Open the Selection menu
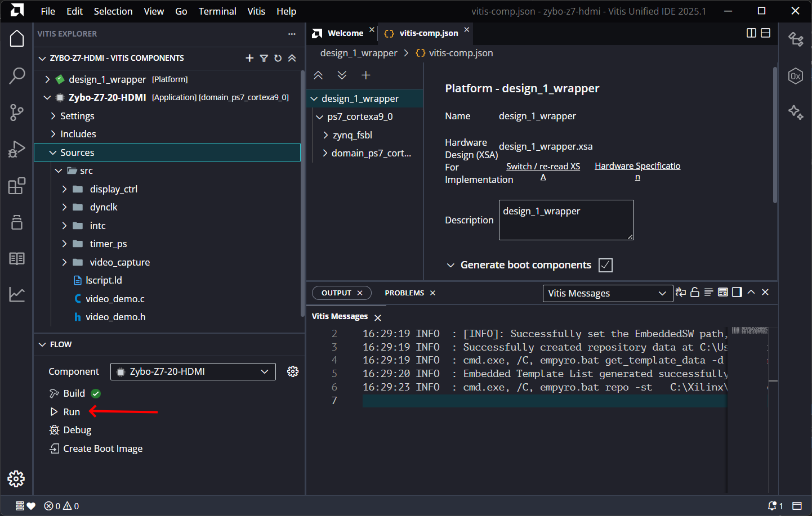The image size is (812, 516). [x=113, y=11]
